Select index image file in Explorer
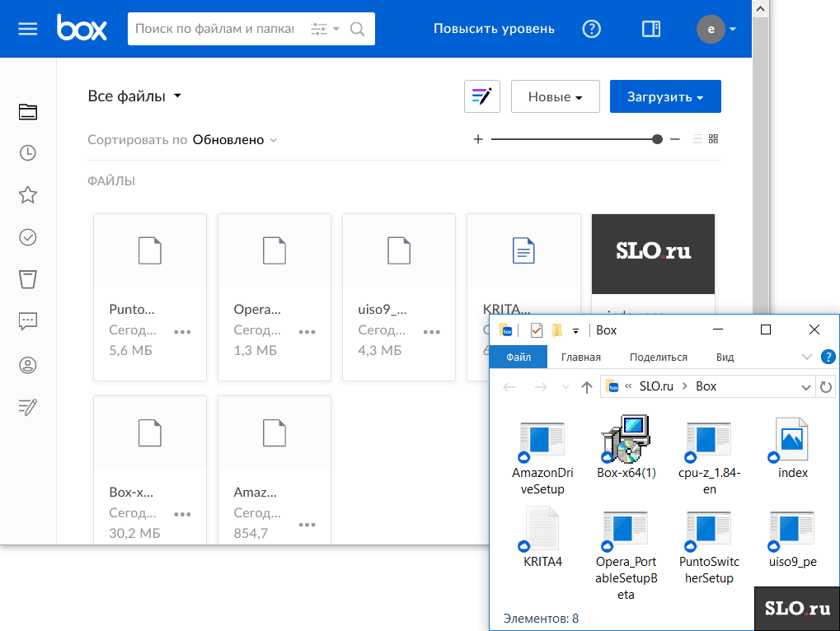This screenshot has width=840, height=631. (x=792, y=448)
